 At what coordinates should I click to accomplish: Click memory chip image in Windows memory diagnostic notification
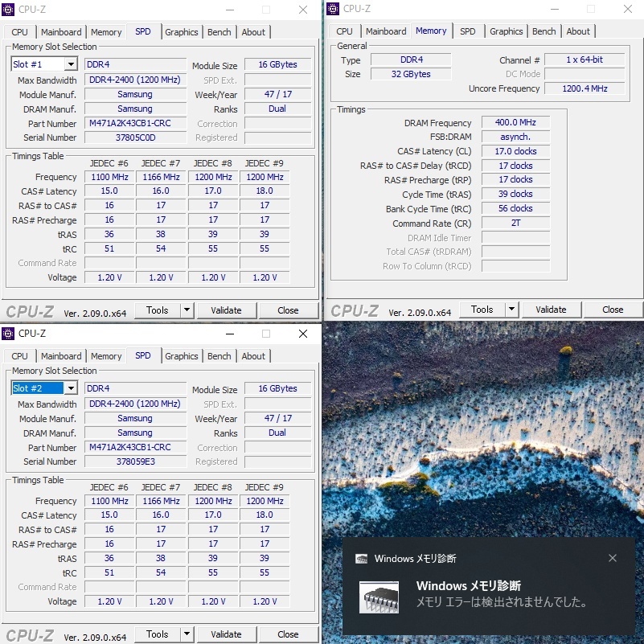click(x=379, y=597)
